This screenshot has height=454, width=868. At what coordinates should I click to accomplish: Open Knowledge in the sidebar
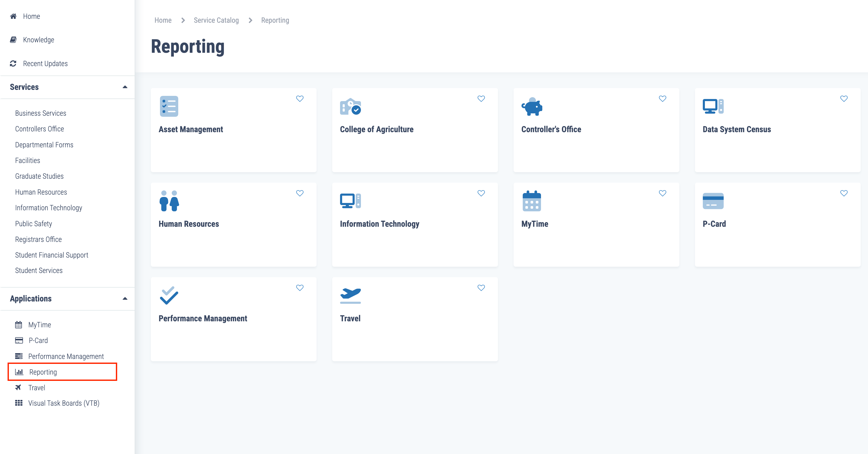pos(38,40)
